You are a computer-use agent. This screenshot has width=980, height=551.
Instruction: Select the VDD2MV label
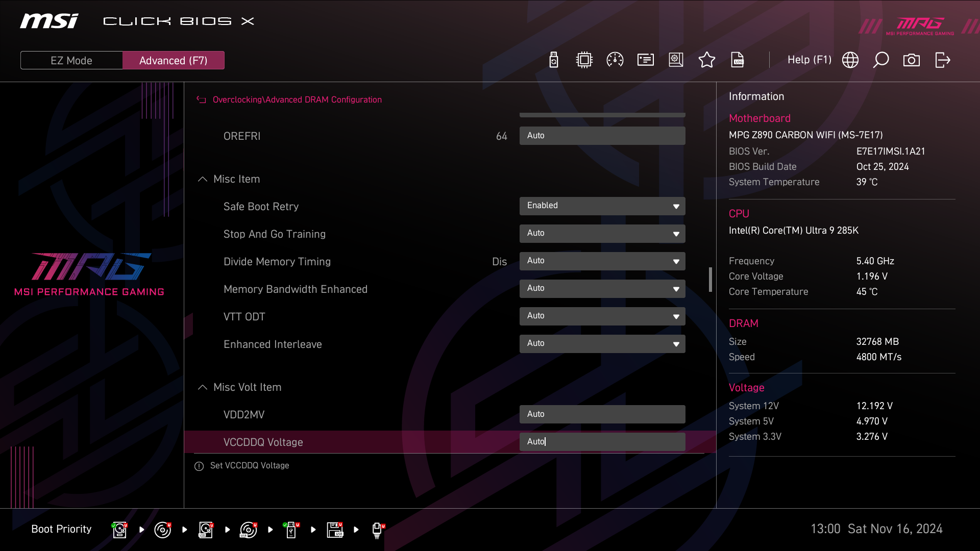(244, 415)
